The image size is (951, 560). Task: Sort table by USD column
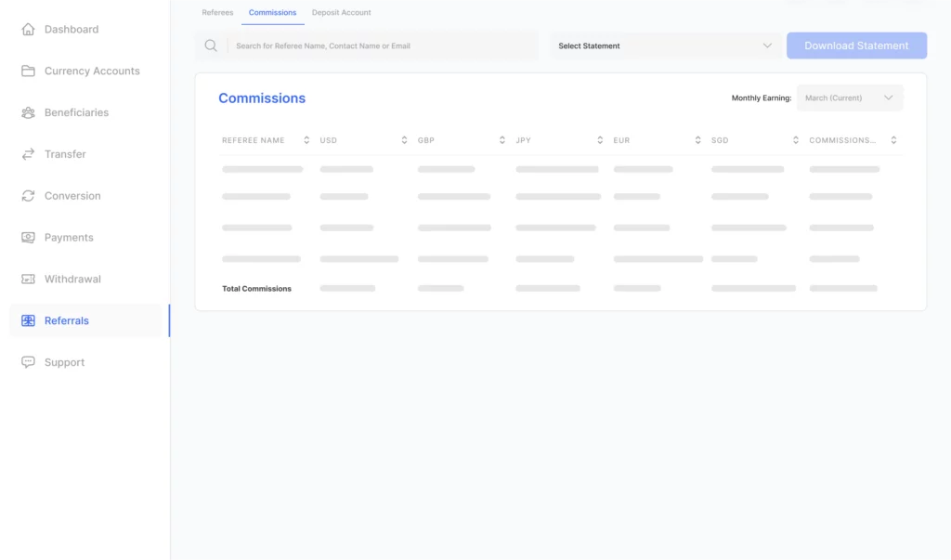click(x=404, y=140)
